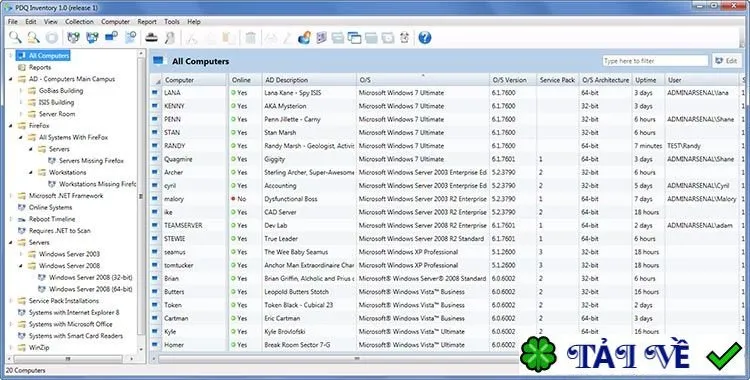The width and height of the screenshot is (750, 380).
Task: Select Servers Missing Firefox collection
Action: [91, 161]
